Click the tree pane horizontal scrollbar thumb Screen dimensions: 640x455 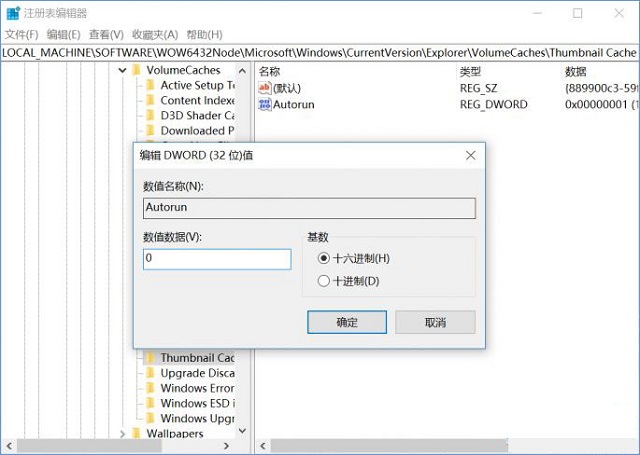pos(89,446)
